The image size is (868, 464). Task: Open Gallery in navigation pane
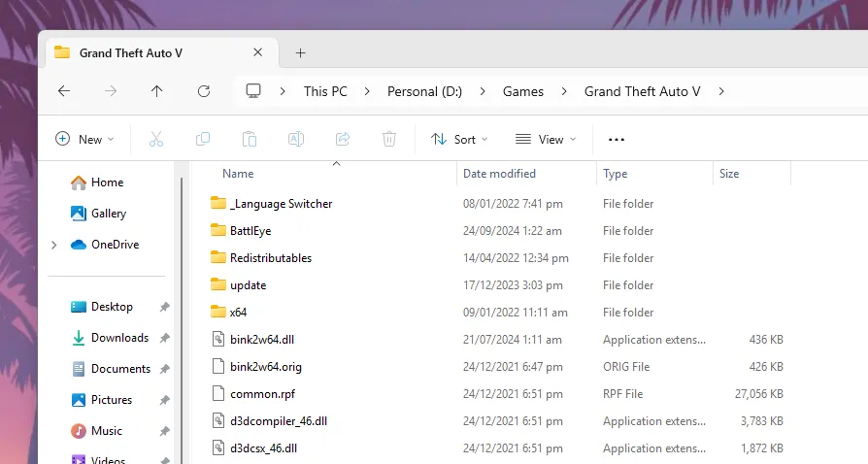(98, 214)
